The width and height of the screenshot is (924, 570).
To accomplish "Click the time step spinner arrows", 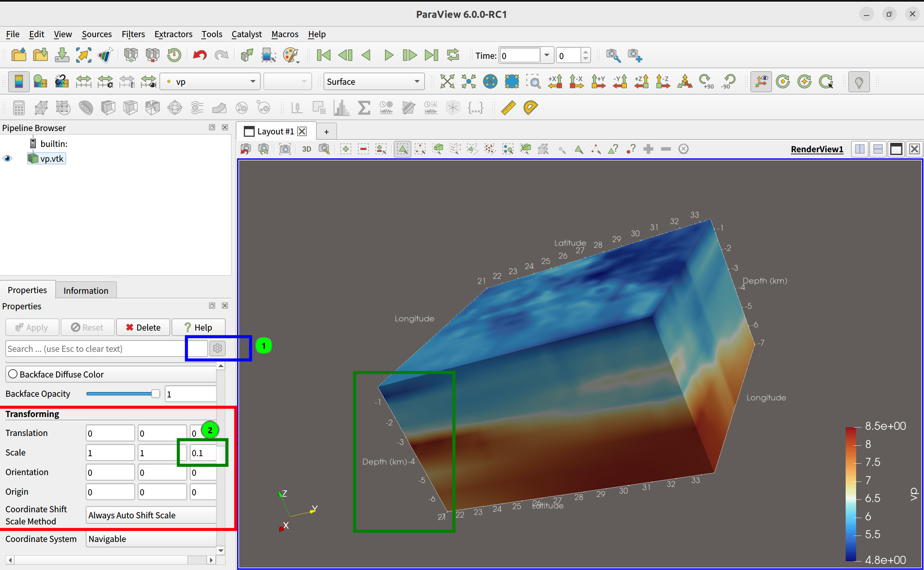I will click(x=585, y=55).
